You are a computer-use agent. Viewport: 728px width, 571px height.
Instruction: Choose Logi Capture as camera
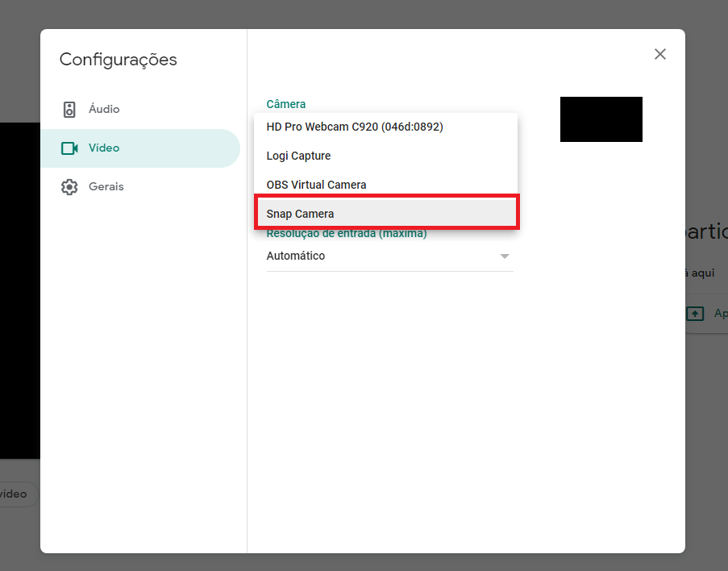point(386,156)
